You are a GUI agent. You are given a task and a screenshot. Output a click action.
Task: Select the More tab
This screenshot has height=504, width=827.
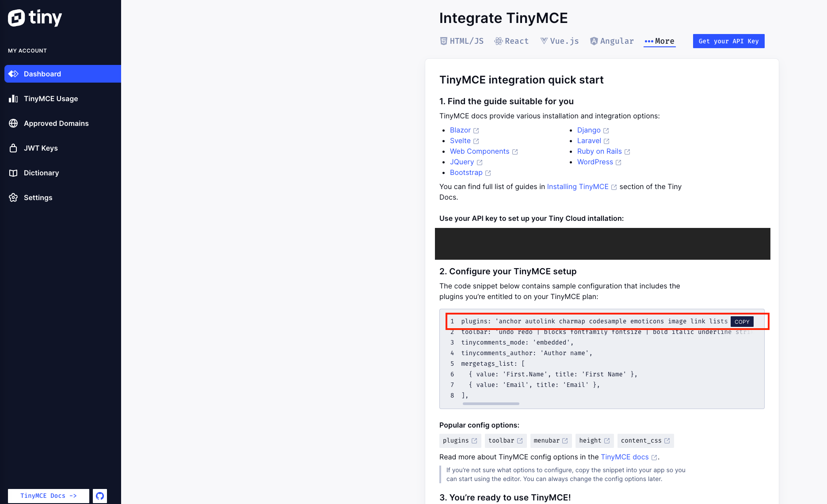[x=659, y=41]
